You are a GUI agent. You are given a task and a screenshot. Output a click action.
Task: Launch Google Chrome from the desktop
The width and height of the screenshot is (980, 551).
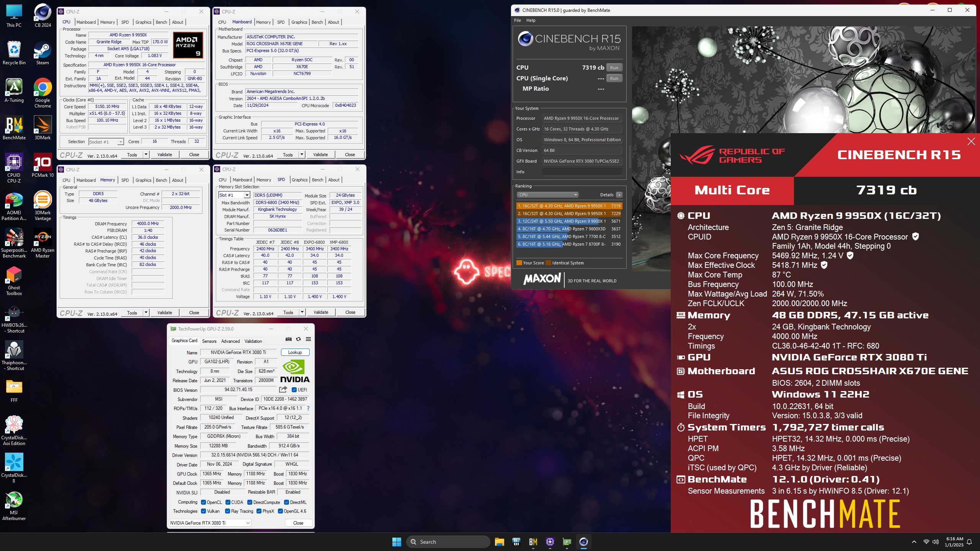click(x=42, y=93)
